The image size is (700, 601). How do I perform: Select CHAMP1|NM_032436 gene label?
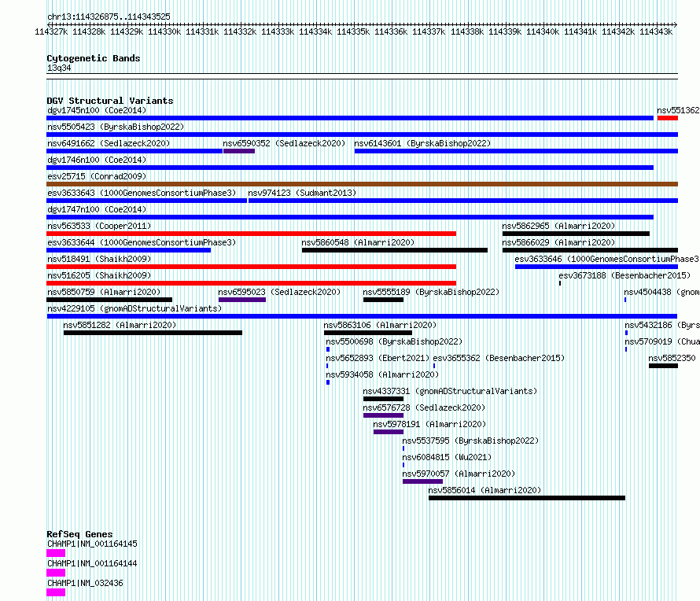click(85, 583)
